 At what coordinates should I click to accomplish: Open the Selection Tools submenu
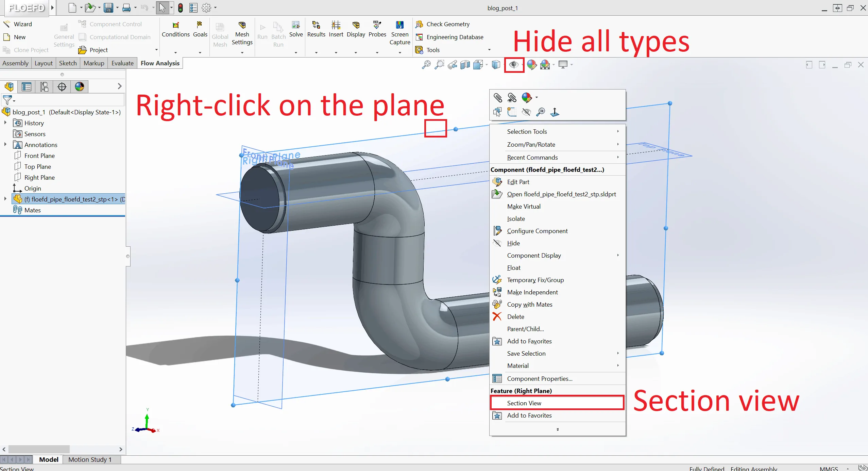(x=557, y=132)
